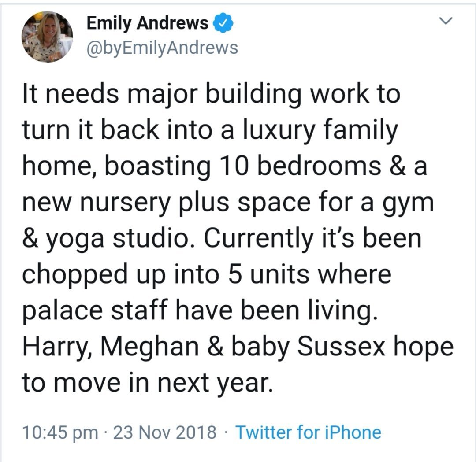Open the Emily Andrews display name
This screenshot has height=462, width=476.
pyautogui.click(x=147, y=23)
